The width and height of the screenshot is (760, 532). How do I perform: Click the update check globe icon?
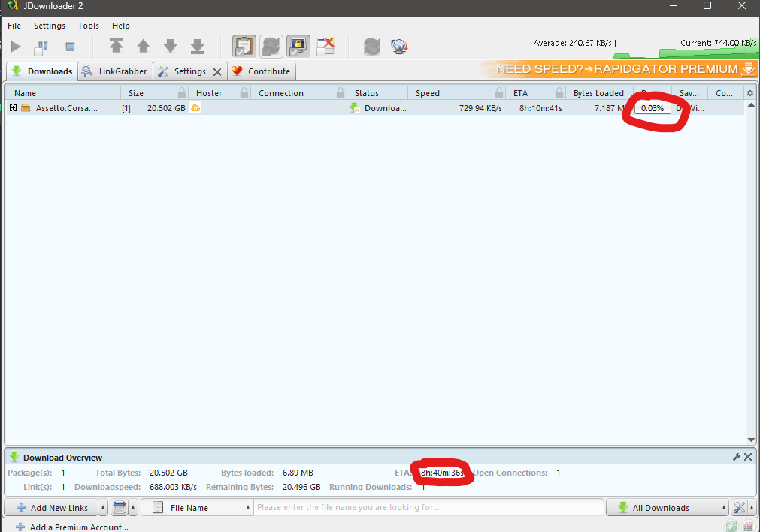(x=399, y=47)
